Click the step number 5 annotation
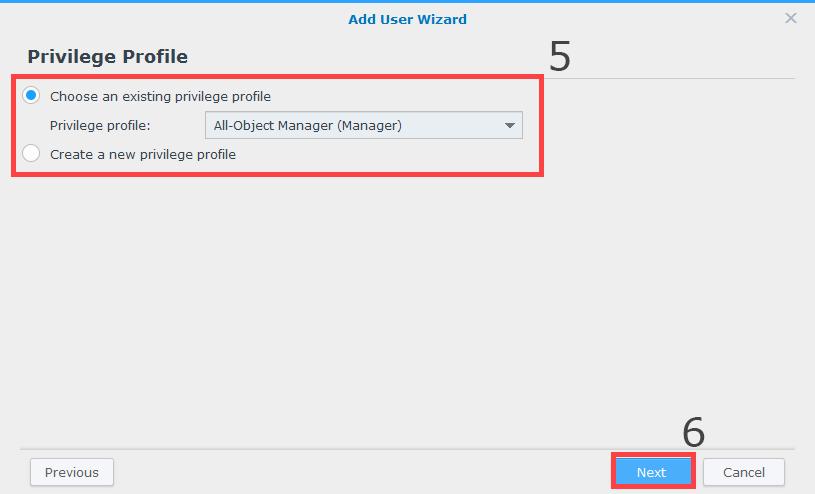Image resolution: width=815 pixels, height=494 pixels. 560,56
